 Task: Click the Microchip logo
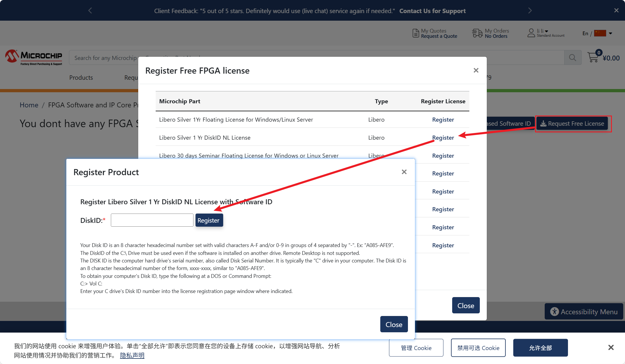pos(34,57)
